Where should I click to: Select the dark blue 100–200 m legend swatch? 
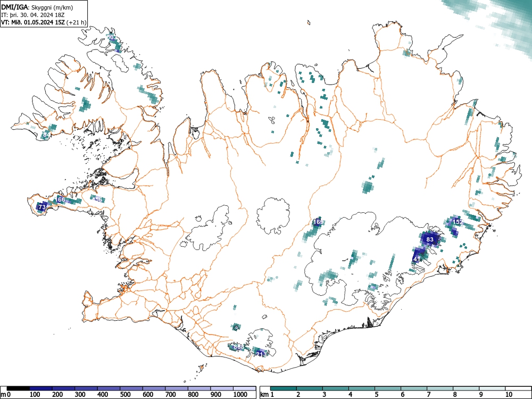tap(41, 388)
